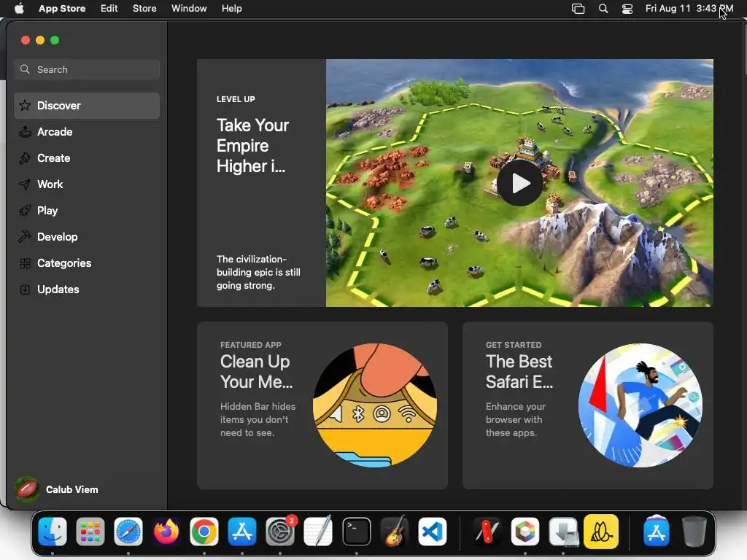Click the Create paintbrush icon
The image size is (747, 560).
(x=25, y=158)
